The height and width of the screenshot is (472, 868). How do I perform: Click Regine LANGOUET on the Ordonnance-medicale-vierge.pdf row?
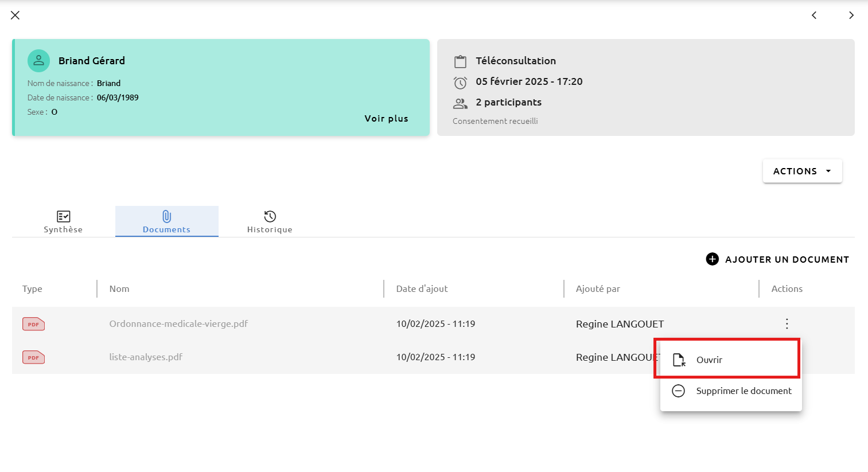click(620, 324)
